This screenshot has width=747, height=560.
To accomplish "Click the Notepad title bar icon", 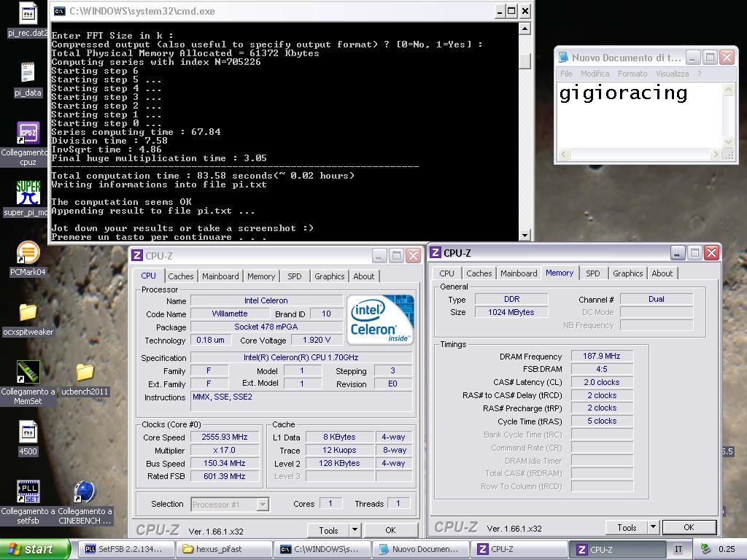I will (564, 58).
